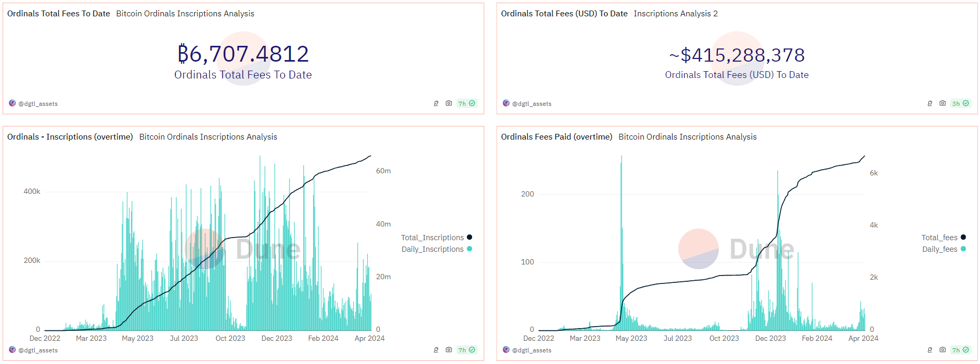This screenshot has width=980, height=364.
Task: Open Ordinals Total Fees To Date title
Action: click(58, 14)
